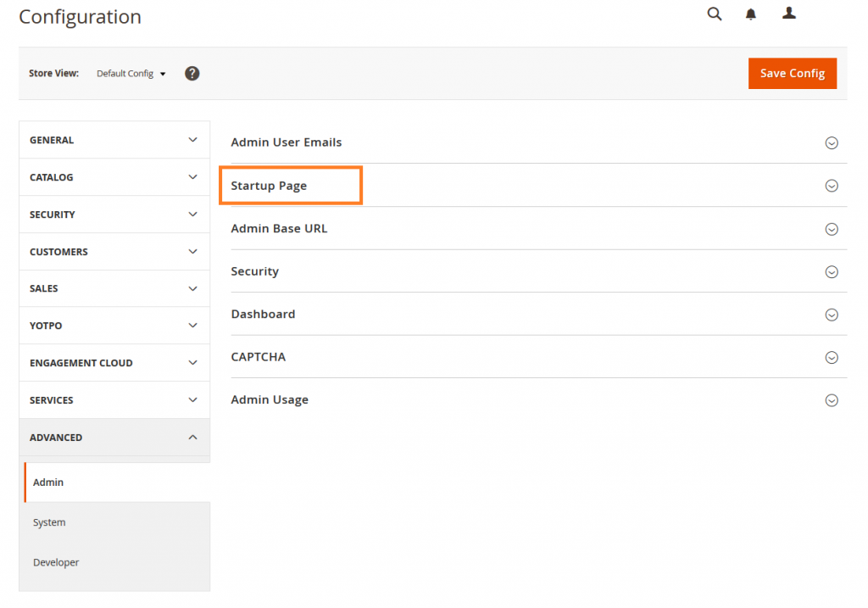Switch to the System submenu
Image resolution: width=868 pixels, height=608 pixels.
click(x=48, y=522)
